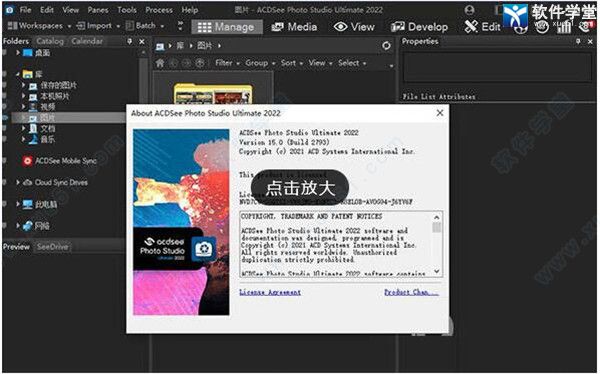600x374 pixels.
Task: Click the Forward arrow icon in the file list toolbar
Action: (x=186, y=63)
